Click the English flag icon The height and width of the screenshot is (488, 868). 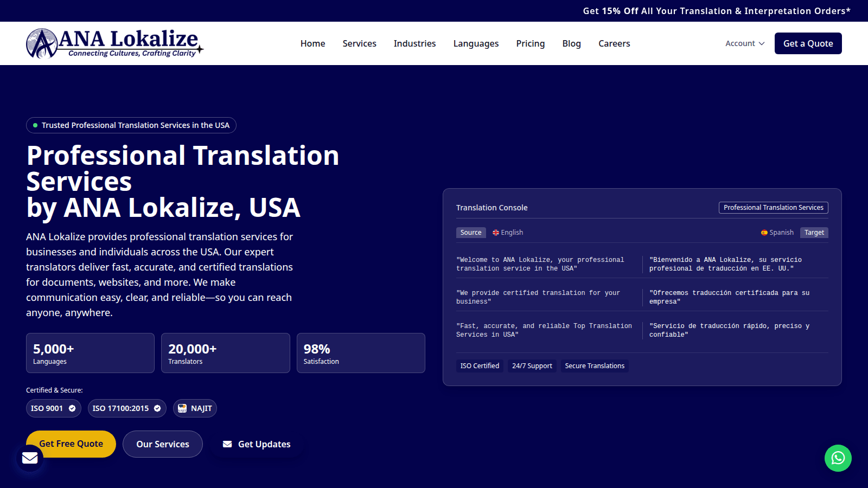point(495,233)
